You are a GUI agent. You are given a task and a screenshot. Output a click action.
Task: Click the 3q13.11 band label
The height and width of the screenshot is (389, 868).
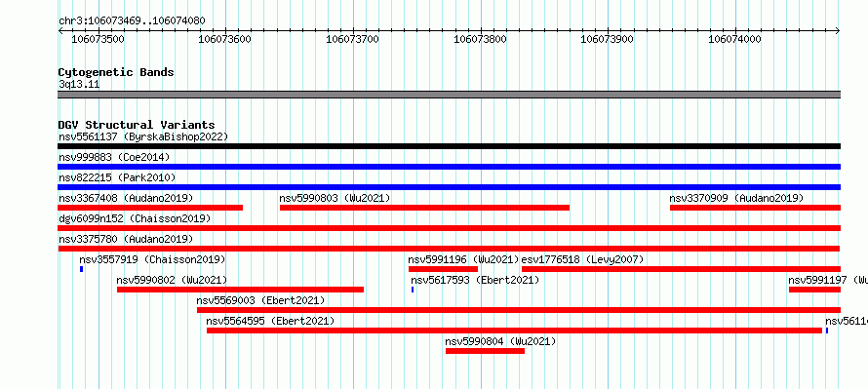coord(79,84)
